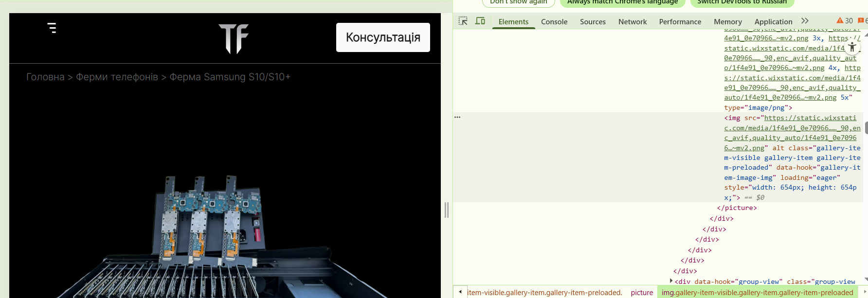Toggle the device toolbar icon
868x298 pixels.
click(480, 21)
